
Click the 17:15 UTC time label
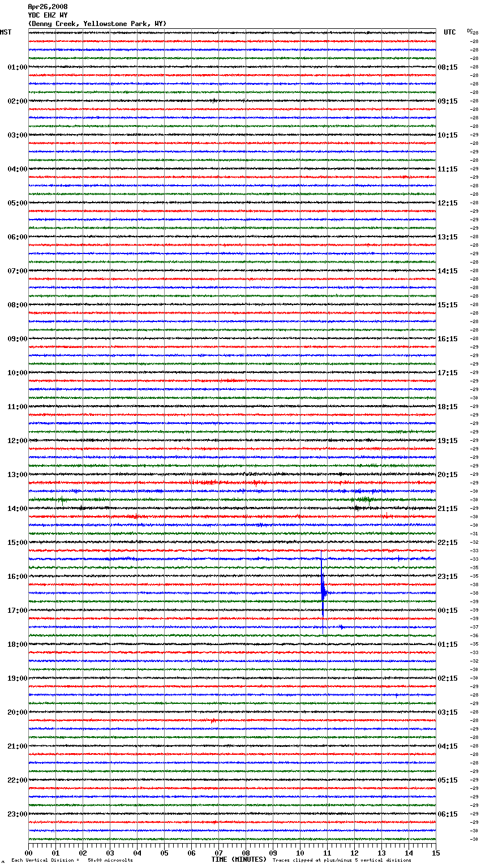click(448, 373)
